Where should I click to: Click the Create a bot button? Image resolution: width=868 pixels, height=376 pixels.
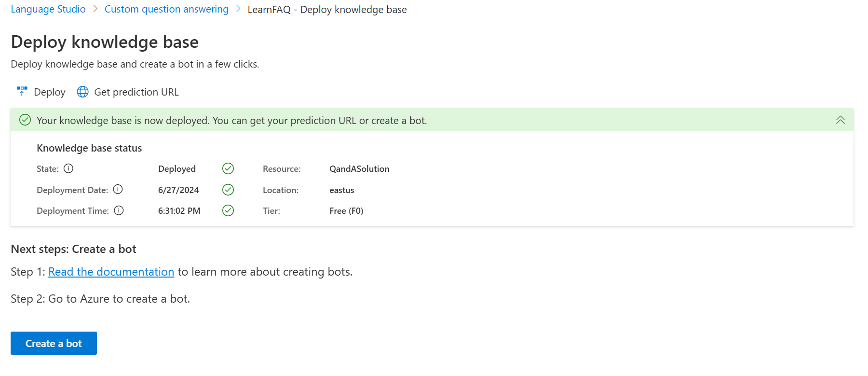54,343
